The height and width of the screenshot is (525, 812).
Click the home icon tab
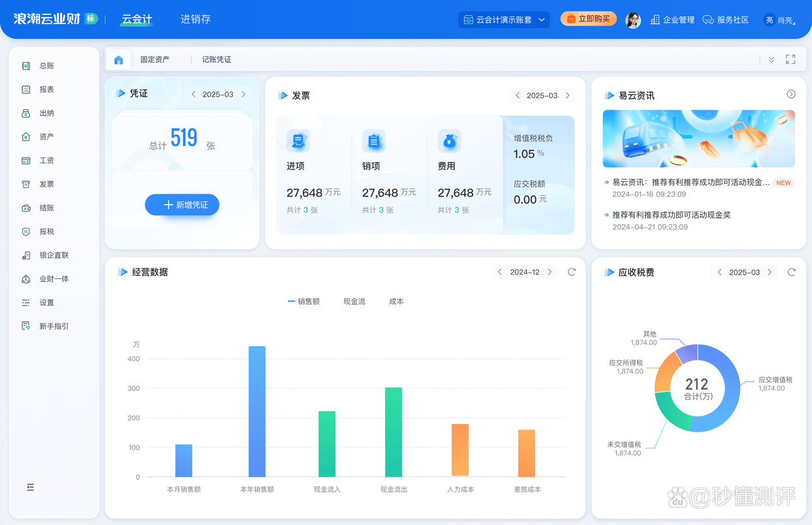118,59
